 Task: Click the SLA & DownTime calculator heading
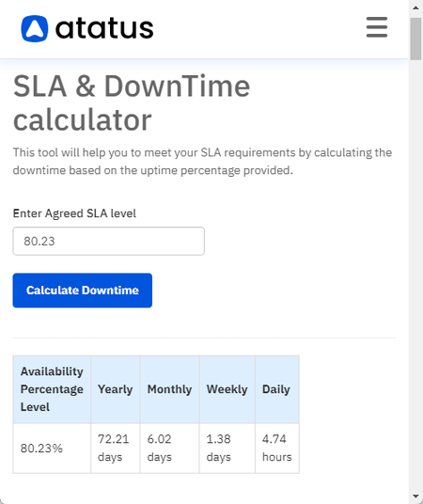tap(132, 102)
